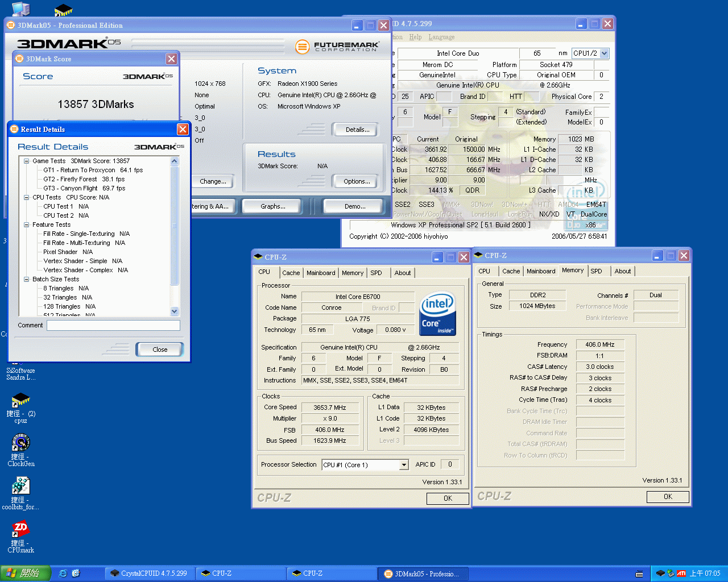Click the Result Details title bar icon
This screenshot has width=728, height=582.
click(14, 129)
